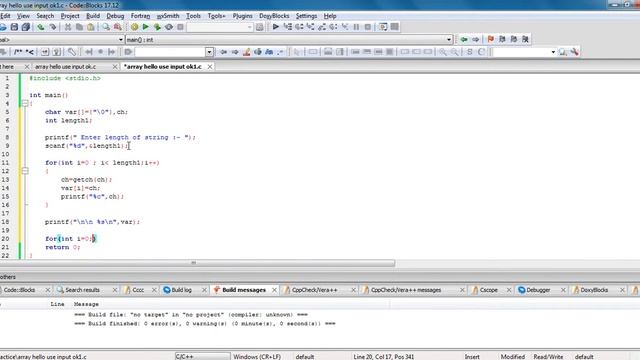Click the Windows (CR+LF) status bar field

coord(257,356)
